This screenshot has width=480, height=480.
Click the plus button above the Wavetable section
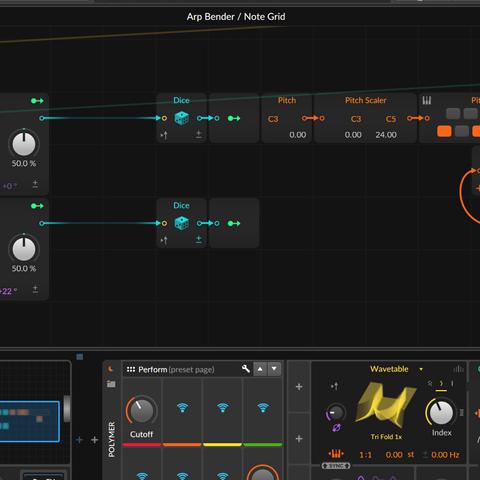pyautogui.click(x=299, y=387)
